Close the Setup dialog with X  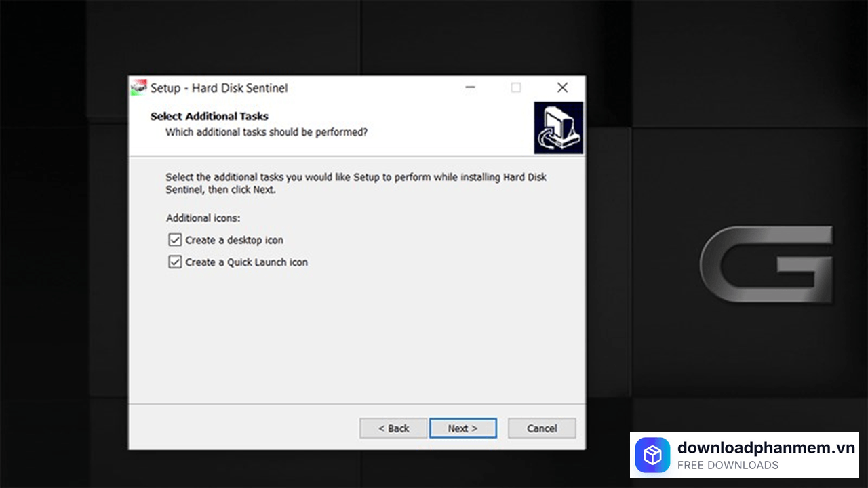tap(562, 87)
